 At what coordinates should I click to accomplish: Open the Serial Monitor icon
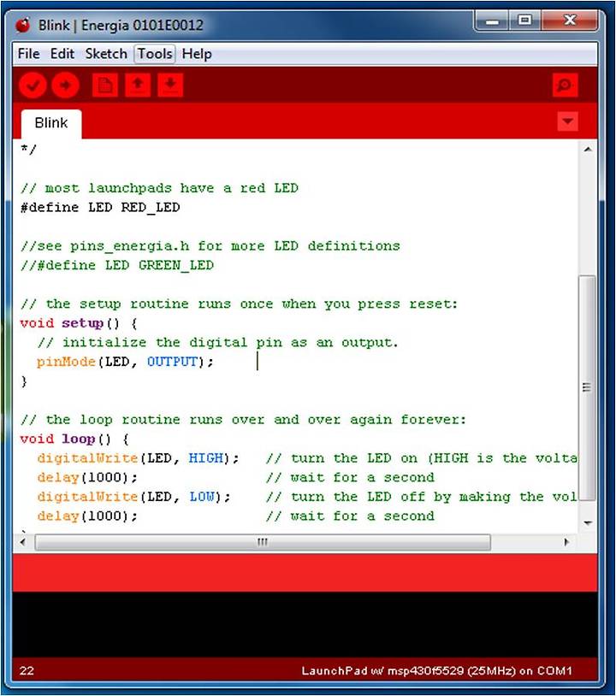[x=565, y=85]
